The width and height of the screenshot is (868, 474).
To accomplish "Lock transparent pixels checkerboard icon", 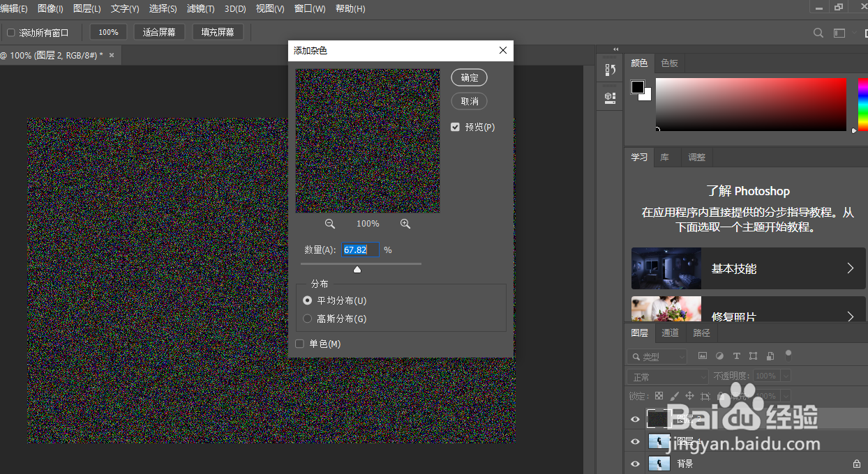I will [x=659, y=395].
